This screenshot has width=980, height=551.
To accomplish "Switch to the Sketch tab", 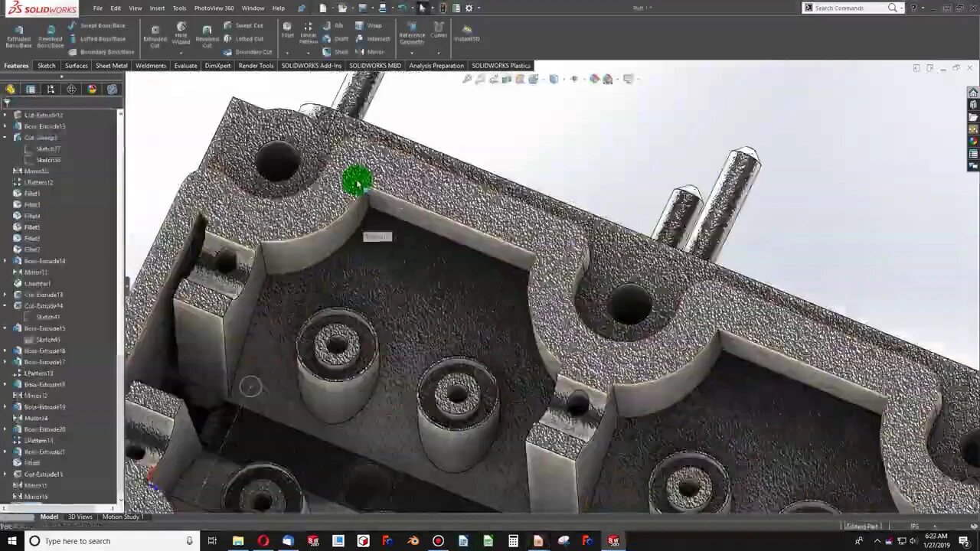I will click(47, 66).
